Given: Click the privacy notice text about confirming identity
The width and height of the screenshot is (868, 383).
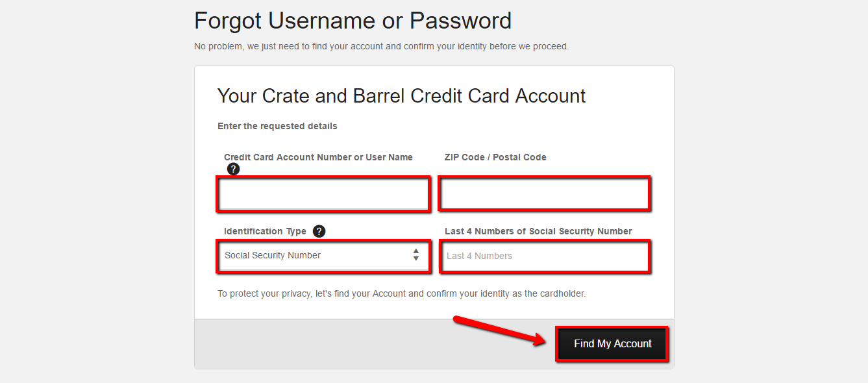Looking at the screenshot, I should pyautogui.click(x=403, y=293).
